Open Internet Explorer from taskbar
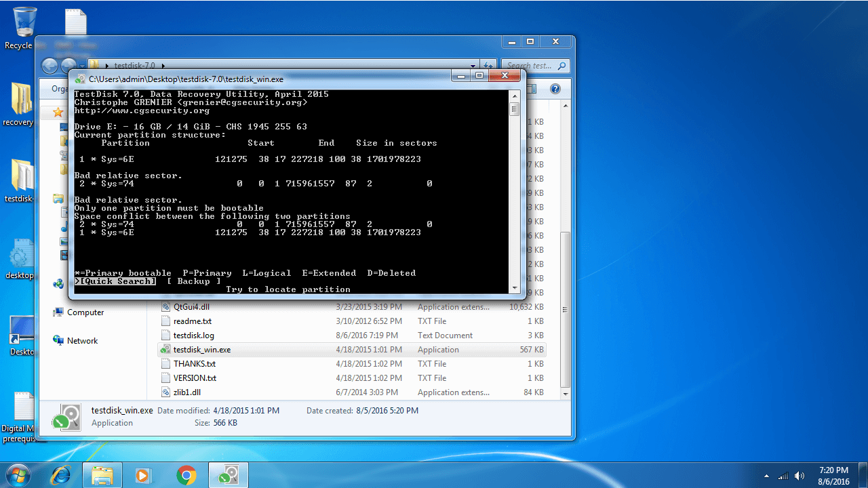 [61, 475]
